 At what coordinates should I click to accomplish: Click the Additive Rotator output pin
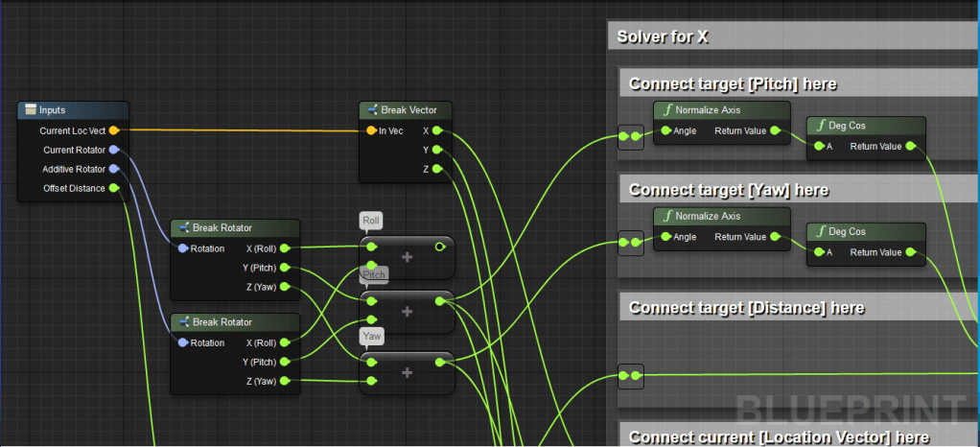click(x=113, y=169)
